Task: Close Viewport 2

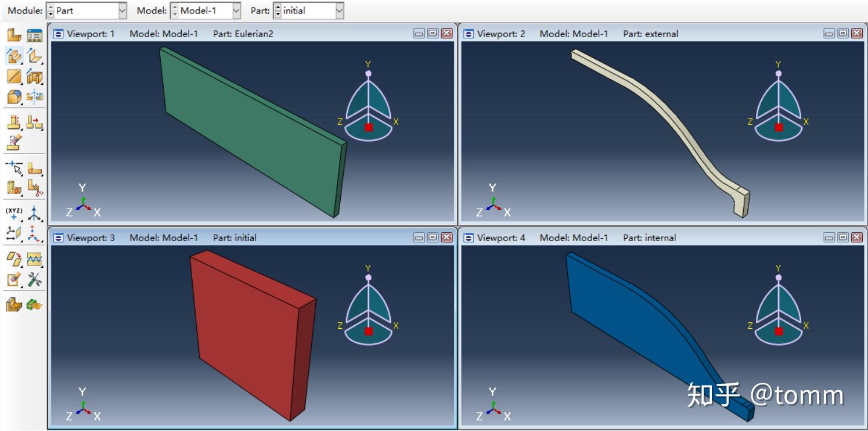Action: (857, 34)
